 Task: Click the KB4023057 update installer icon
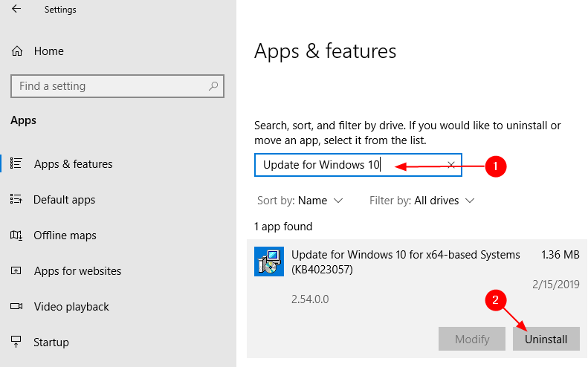click(269, 262)
